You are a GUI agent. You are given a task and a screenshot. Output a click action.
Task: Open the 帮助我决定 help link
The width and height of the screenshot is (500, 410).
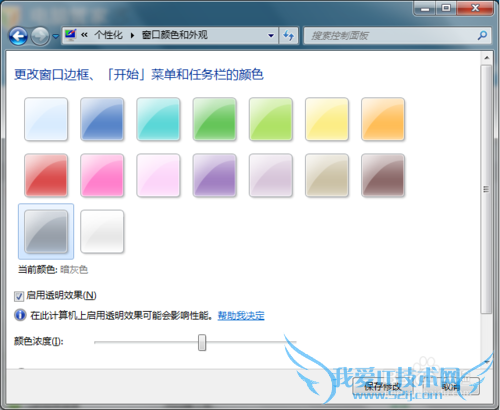241,315
